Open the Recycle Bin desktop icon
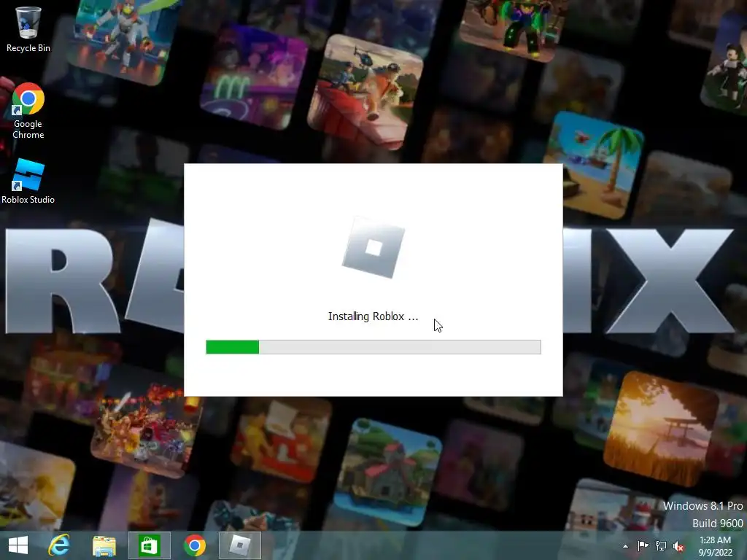747x560 pixels. tap(28, 29)
